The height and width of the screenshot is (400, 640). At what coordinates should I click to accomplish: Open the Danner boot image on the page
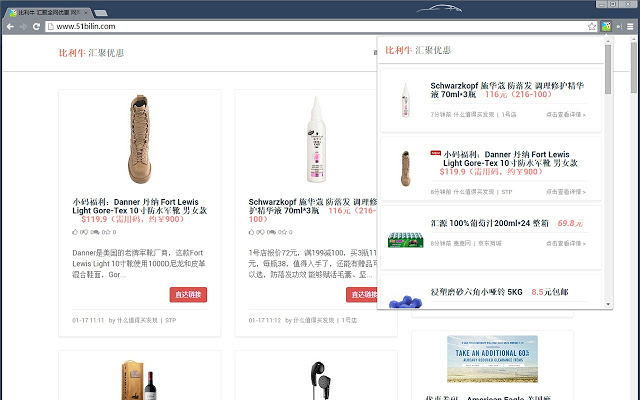coord(140,139)
